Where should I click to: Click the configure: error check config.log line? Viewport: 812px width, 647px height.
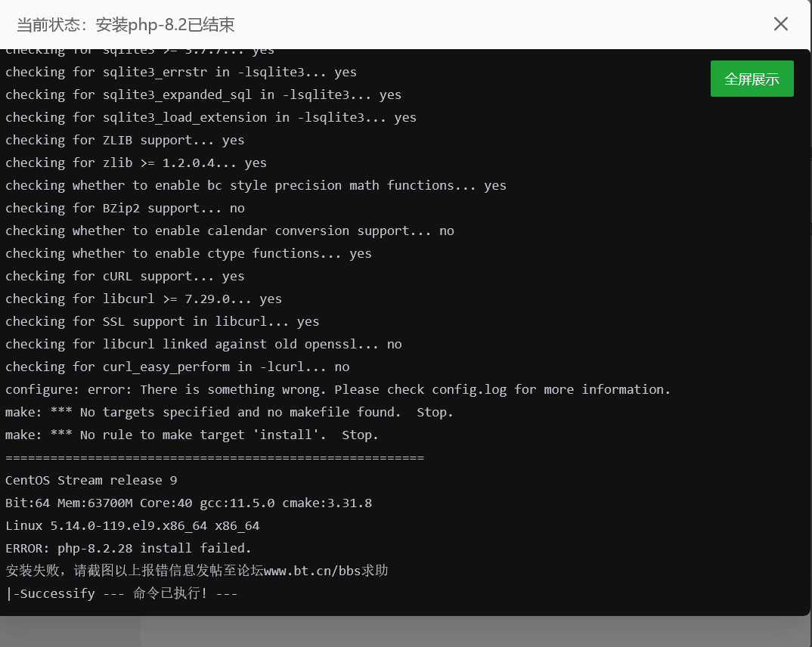[337, 389]
